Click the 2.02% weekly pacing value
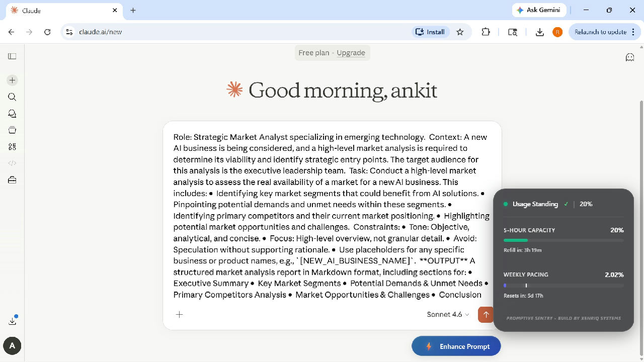 pyautogui.click(x=614, y=275)
